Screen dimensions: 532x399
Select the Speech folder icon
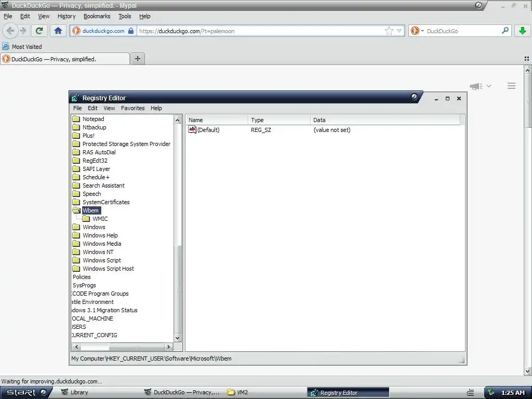(76, 194)
